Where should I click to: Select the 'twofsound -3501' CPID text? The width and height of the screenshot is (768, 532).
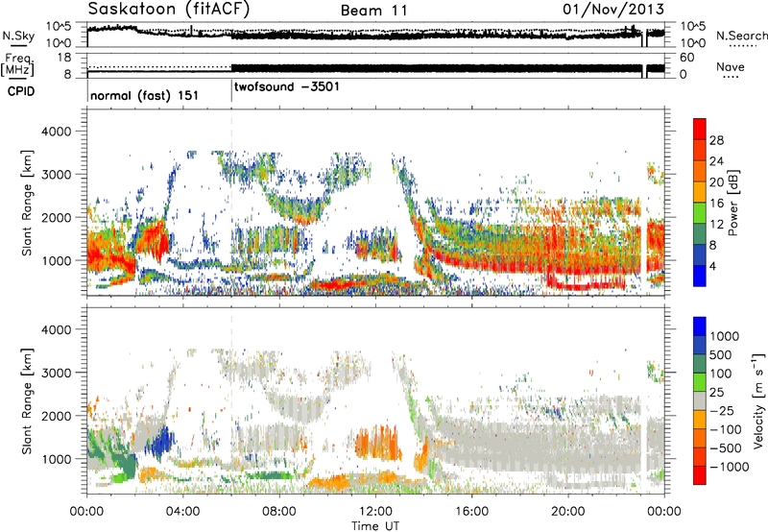[286, 87]
